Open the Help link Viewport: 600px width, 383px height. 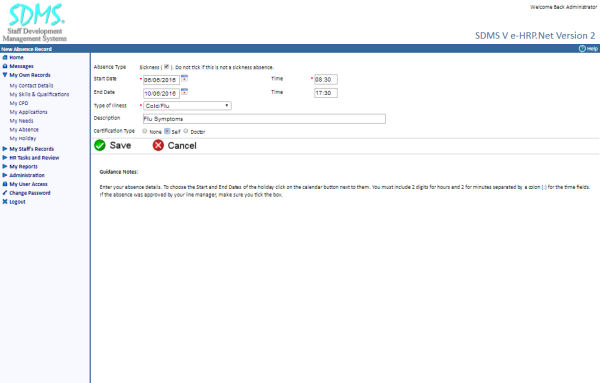[592, 49]
